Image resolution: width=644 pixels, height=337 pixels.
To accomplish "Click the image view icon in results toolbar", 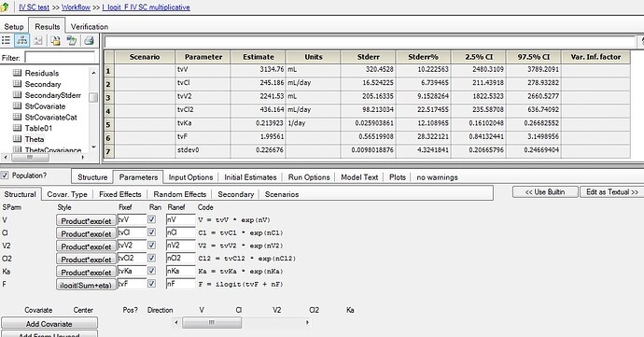I will [38, 40].
